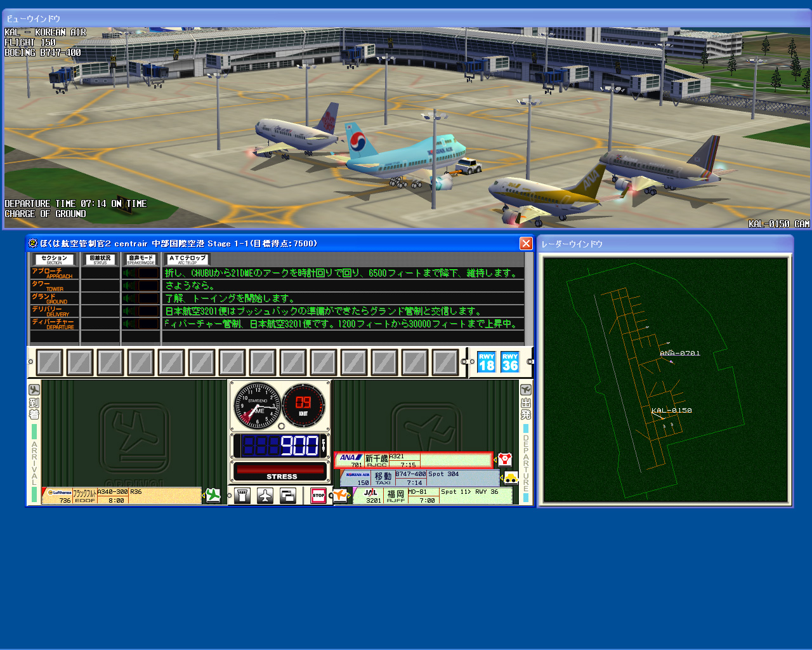
Task: Select the JAL 3201 福岡 flight strip
Action: pos(433,496)
